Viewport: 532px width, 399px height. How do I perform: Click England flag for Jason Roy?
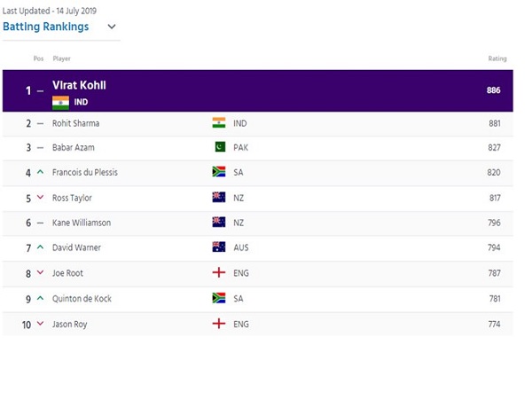click(219, 324)
